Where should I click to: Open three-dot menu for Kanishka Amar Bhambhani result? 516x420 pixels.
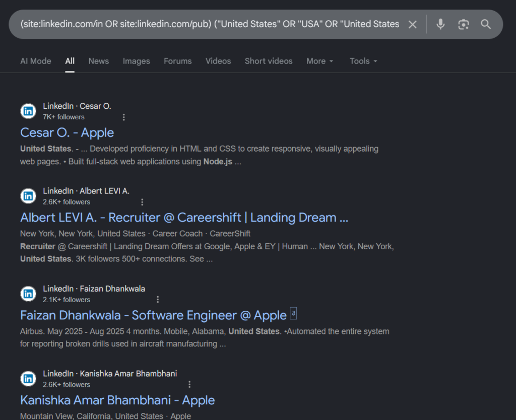click(189, 384)
